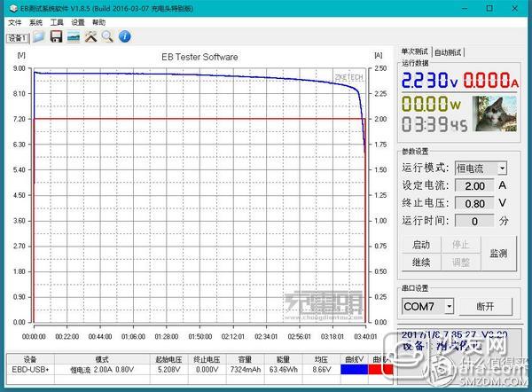Click the 0.000A current readout
Image resolution: width=532 pixels, height=392 pixels.
click(490, 81)
